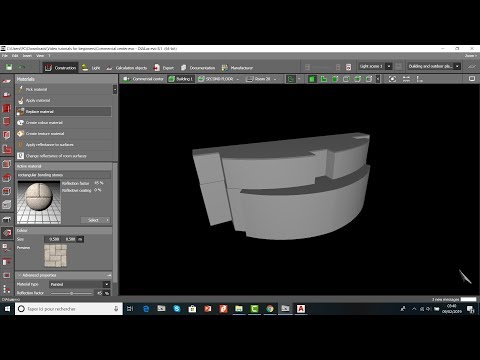This screenshot has width=480, height=360.
Task: Expand the SECOND FLOOR storey dropdown
Action: [238, 79]
